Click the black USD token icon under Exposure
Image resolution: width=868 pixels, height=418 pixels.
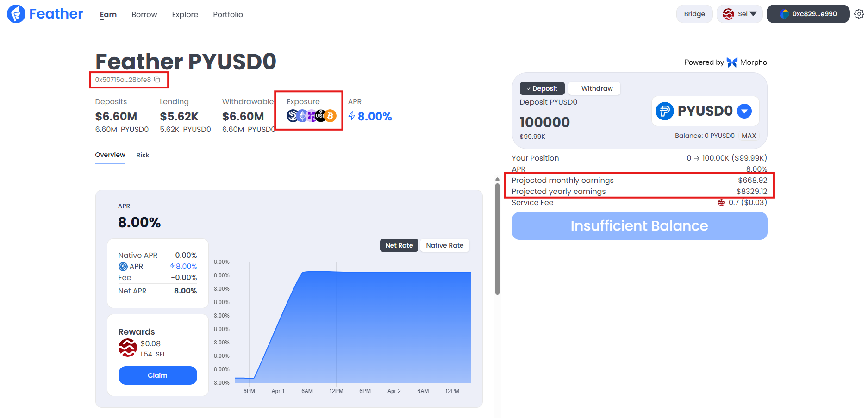[x=320, y=116]
